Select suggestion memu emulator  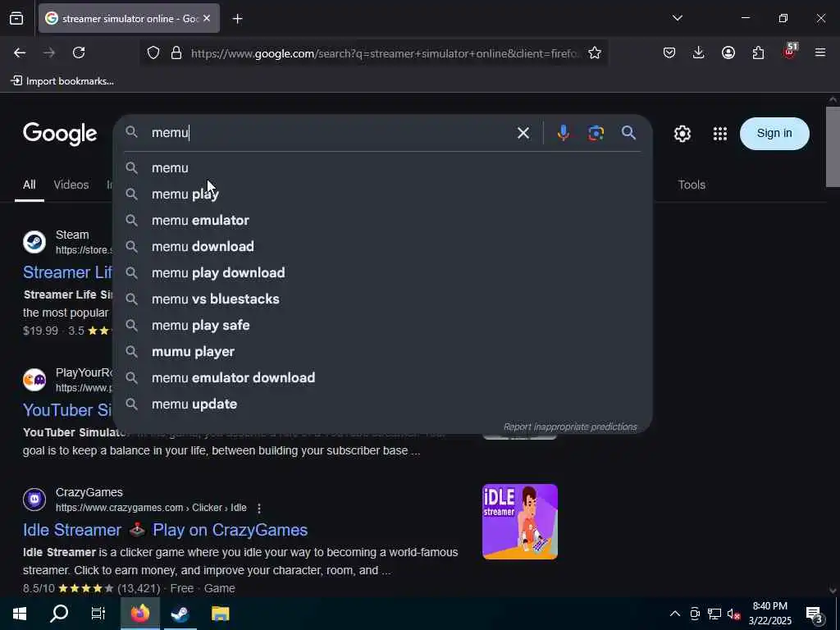click(x=382, y=220)
